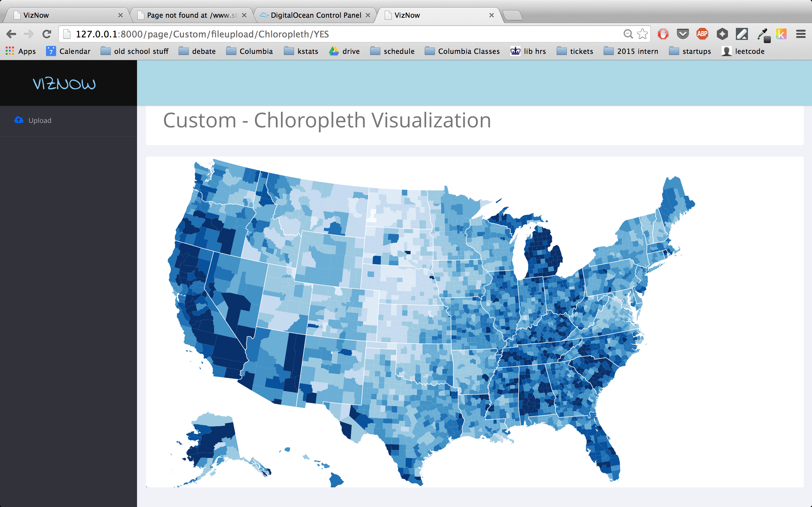Click the address bar URL field
This screenshot has width=812, height=507.
(x=336, y=34)
